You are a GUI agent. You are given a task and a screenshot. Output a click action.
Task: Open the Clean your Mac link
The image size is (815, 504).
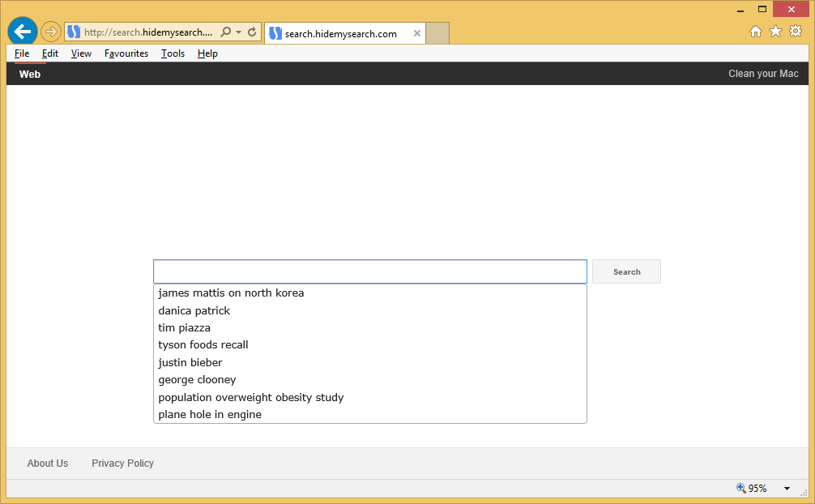point(763,74)
